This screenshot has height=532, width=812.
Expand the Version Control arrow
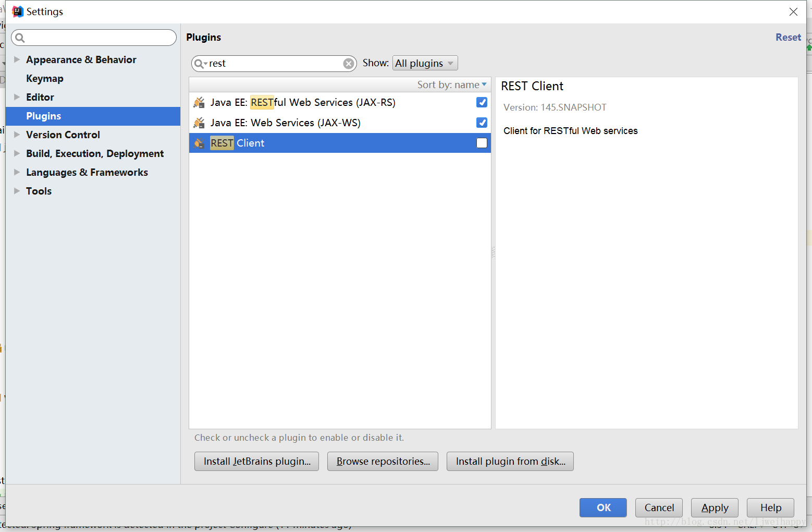pos(17,135)
